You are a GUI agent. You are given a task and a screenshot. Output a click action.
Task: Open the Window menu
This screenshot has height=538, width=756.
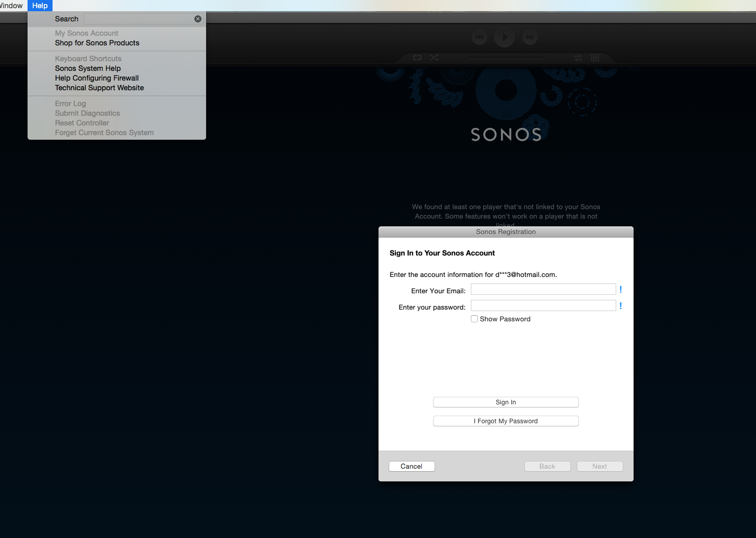[x=11, y=6]
